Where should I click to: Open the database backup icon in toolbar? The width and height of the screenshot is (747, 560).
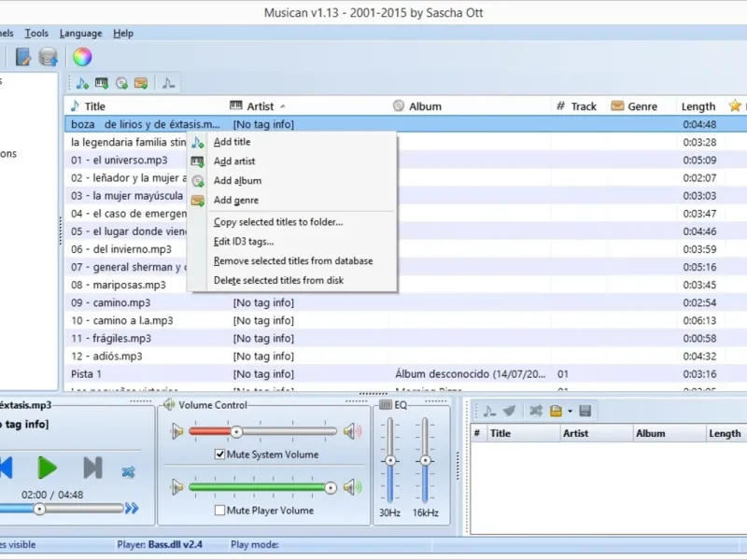(49, 57)
